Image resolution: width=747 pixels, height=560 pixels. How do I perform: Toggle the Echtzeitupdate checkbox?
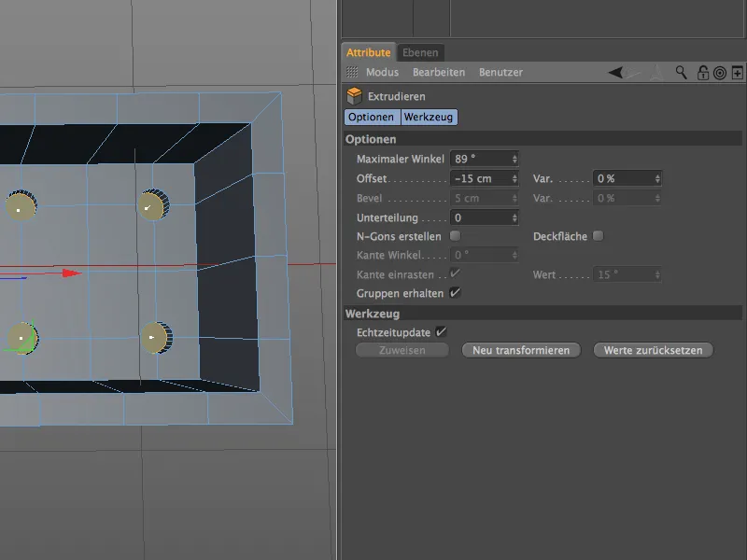coord(441,332)
